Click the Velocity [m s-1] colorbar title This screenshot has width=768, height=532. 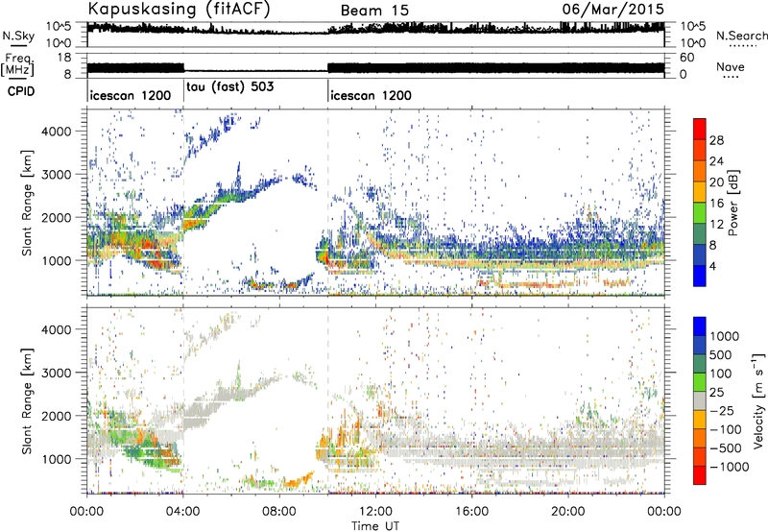[758, 401]
